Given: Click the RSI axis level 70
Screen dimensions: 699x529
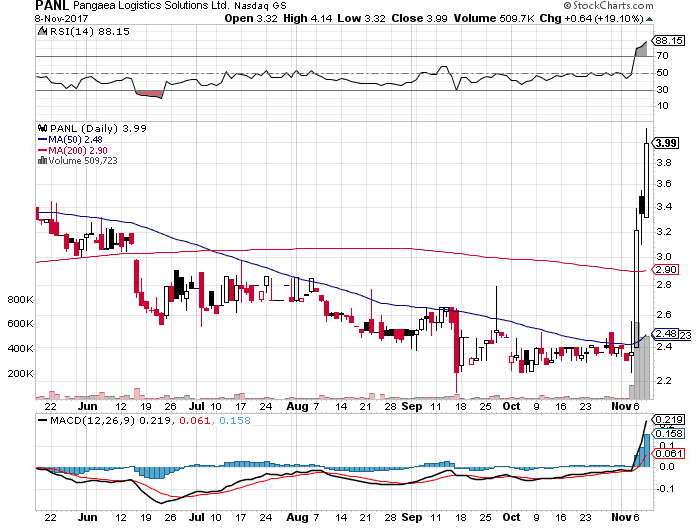Looking at the screenshot, I should click(x=662, y=56).
